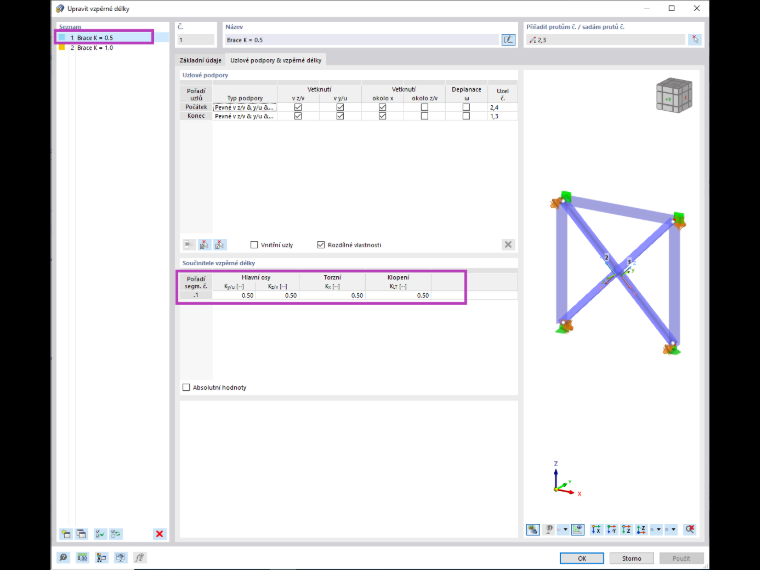
Task: Click the orange color swatch of Brace K = 1.0
Action: tap(62, 48)
